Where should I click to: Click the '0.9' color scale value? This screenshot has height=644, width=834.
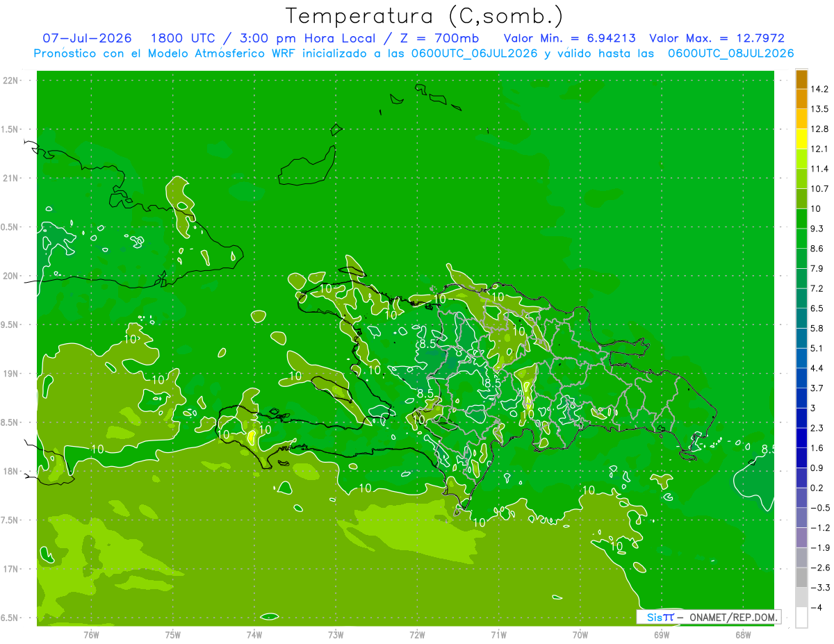coord(817,468)
